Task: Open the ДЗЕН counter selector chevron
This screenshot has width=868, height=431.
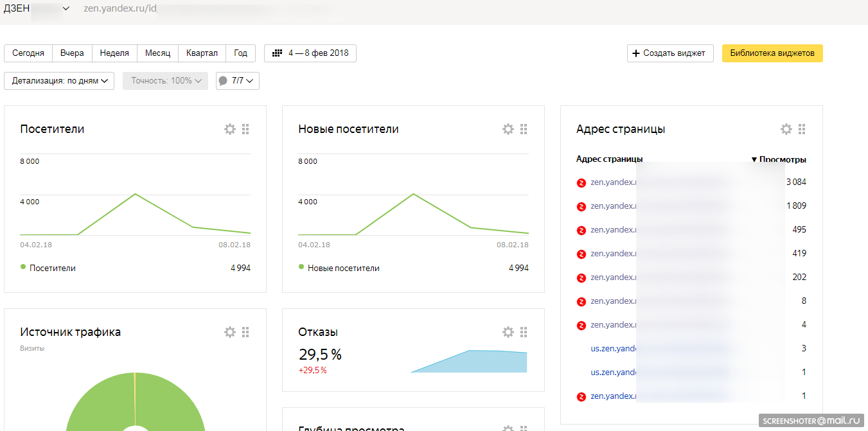Action: 66,9
